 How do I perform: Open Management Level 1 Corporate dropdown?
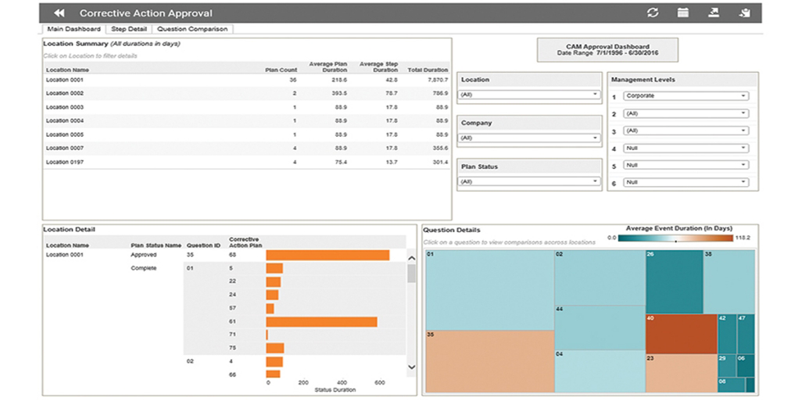pyautogui.click(x=684, y=96)
